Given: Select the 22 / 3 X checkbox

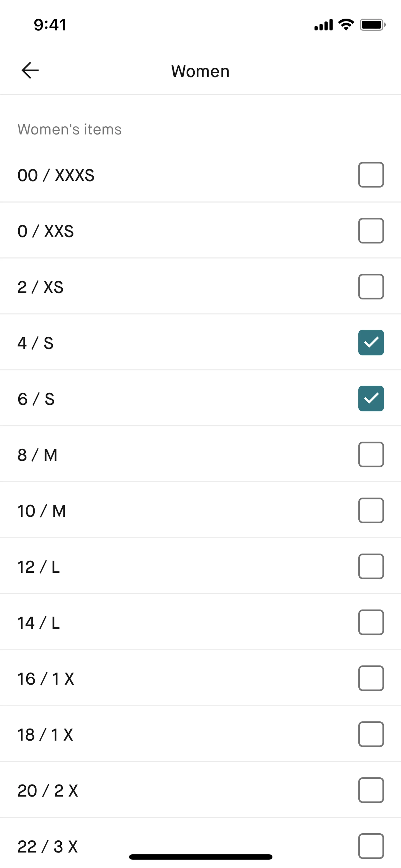Looking at the screenshot, I should pos(371,846).
